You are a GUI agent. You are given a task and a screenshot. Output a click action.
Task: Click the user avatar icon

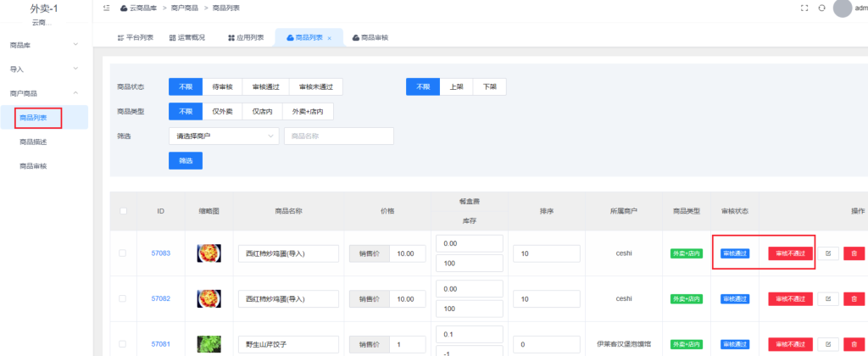(842, 8)
